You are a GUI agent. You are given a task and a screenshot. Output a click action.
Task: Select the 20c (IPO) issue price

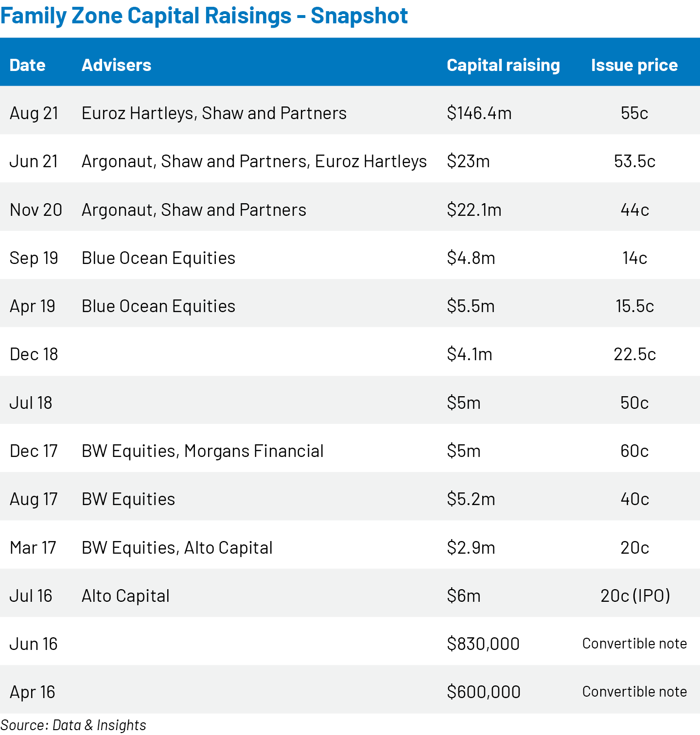pos(635,596)
